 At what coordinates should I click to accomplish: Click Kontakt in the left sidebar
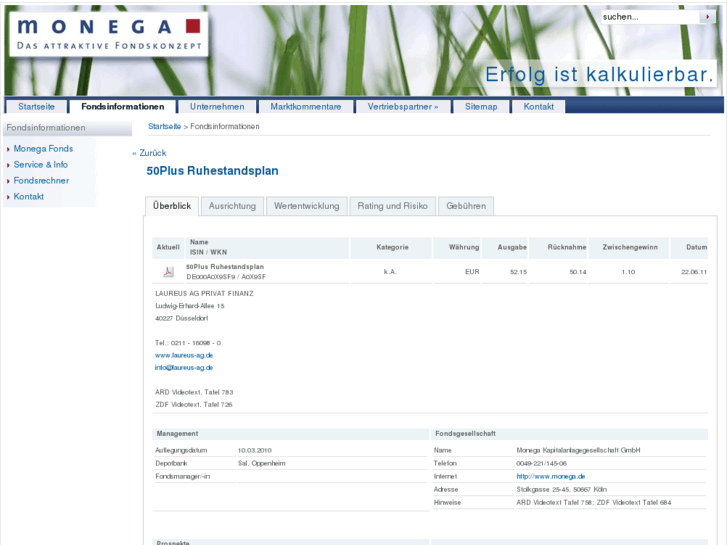(x=29, y=196)
